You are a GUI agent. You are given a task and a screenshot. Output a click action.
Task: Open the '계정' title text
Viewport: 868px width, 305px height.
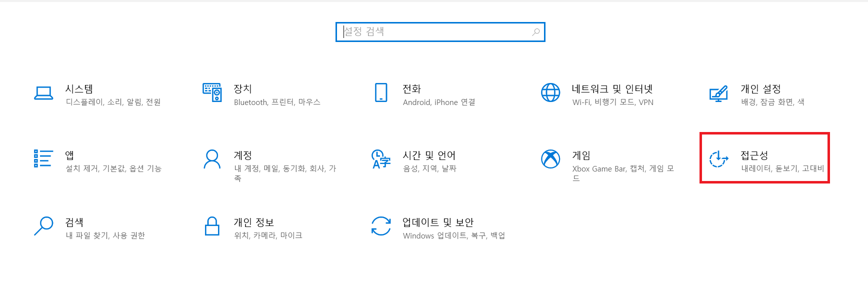click(x=242, y=155)
